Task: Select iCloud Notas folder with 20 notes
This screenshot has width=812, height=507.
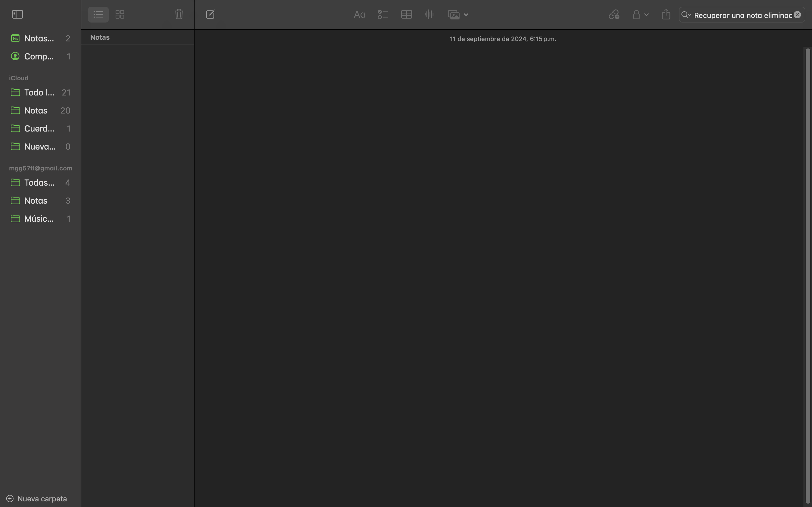Action: click(x=36, y=110)
